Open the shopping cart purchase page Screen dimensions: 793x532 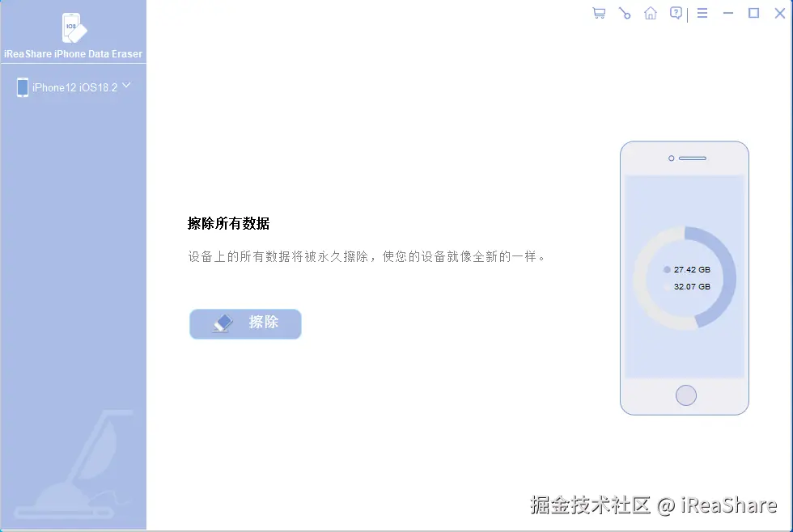pyautogui.click(x=598, y=13)
